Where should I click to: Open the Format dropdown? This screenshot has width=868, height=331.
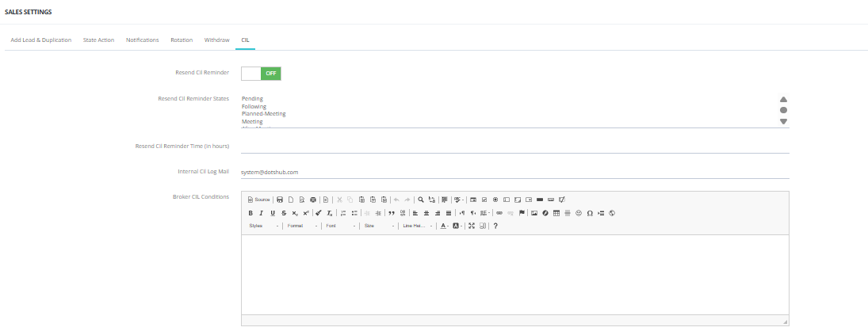tap(302, 226)
